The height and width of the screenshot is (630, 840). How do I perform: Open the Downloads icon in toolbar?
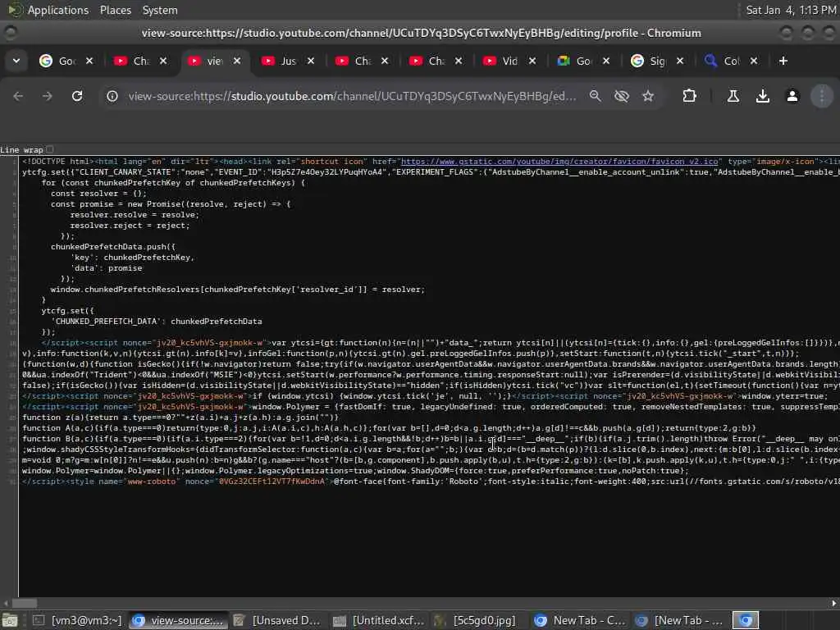pyautogui.click(x=762, y=96)
